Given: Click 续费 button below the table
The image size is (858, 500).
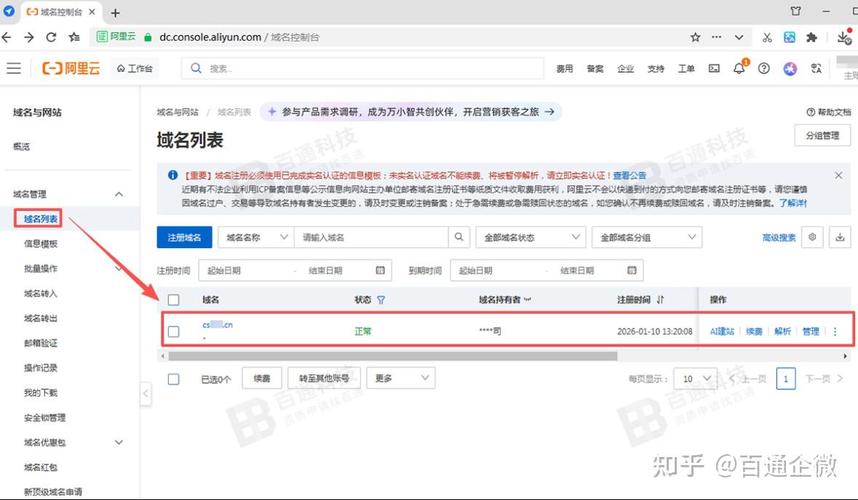Looking at the screenshot, I should [x=262, y=378].
